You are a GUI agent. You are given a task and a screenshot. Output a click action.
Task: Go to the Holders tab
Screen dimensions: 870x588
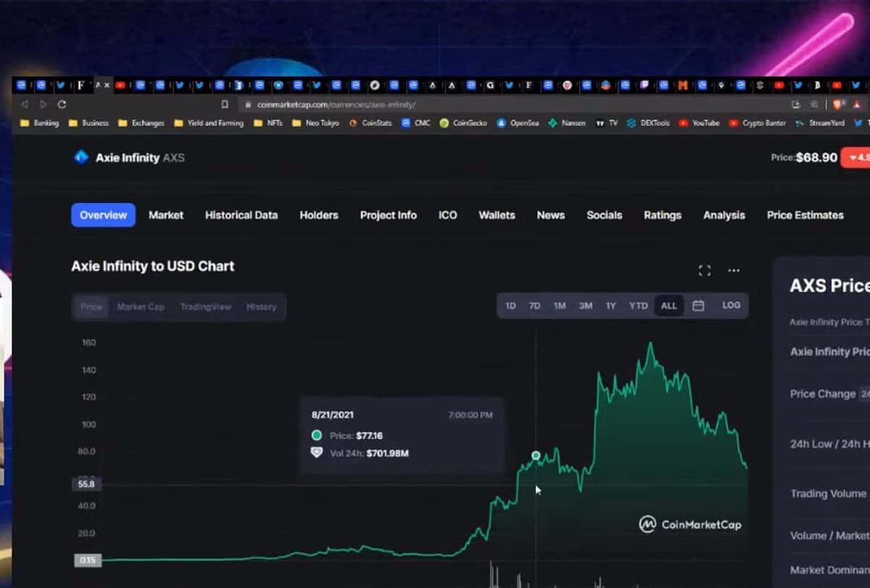[319, 215]
